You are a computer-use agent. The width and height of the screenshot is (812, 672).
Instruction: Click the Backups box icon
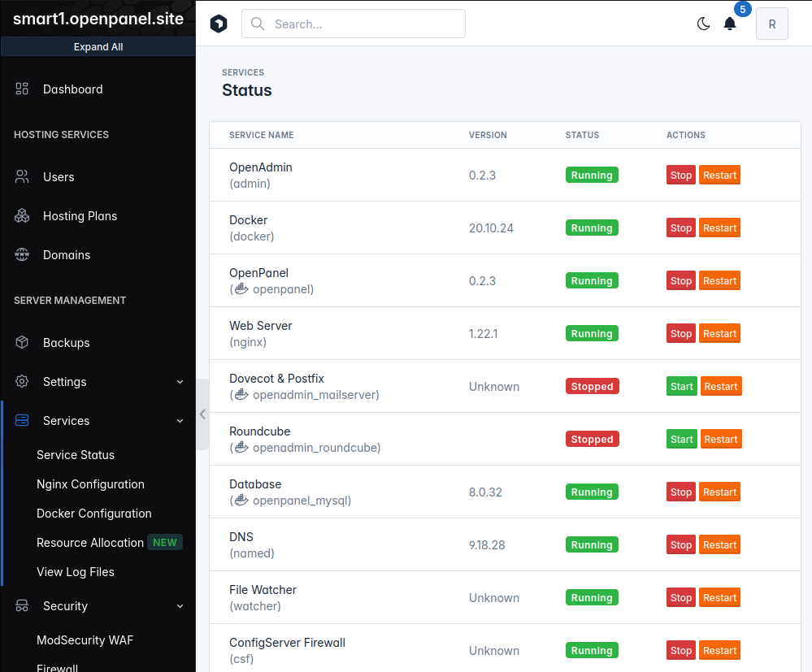pyautogui.click(x=22, y=342)
